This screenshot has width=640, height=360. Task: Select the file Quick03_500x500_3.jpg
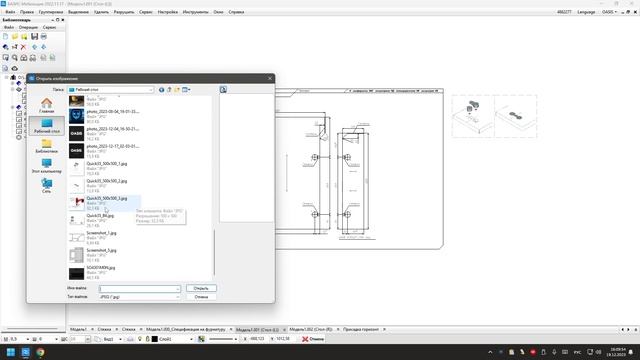(104, 203)
